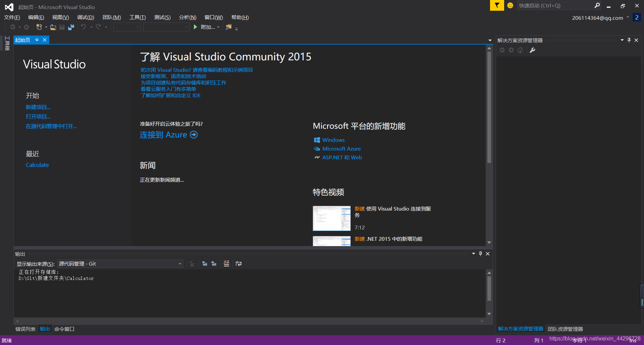644x345 pixels.
Task: Click the yellow notifications flag icon
Action: click(x=497, y=5)
